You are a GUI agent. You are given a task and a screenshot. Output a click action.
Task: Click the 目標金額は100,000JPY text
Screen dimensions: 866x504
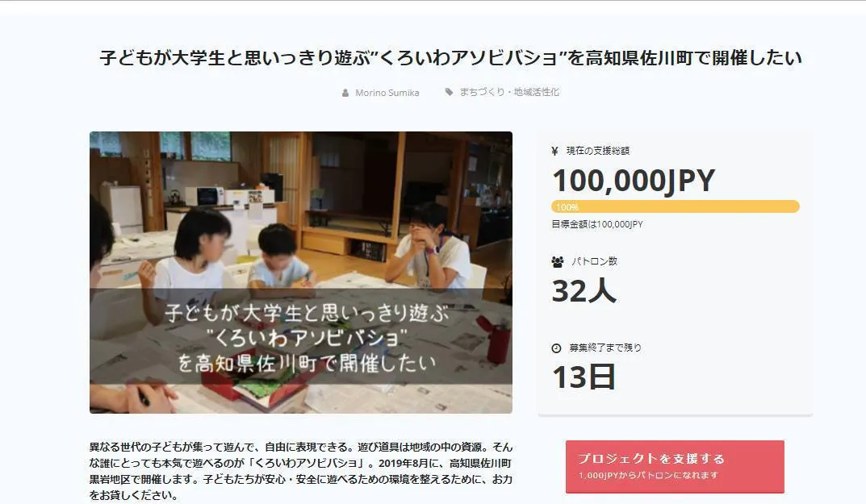click(x=597, y=224)
